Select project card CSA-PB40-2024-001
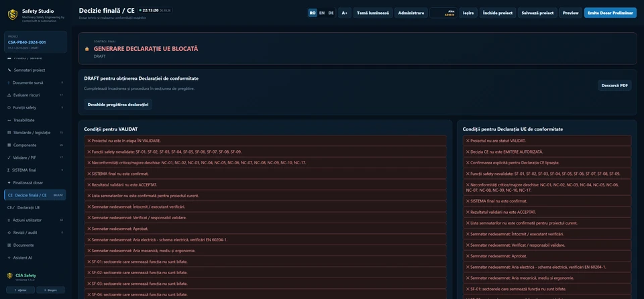Viewport: 644px width, 299px height. coord(36,42)
